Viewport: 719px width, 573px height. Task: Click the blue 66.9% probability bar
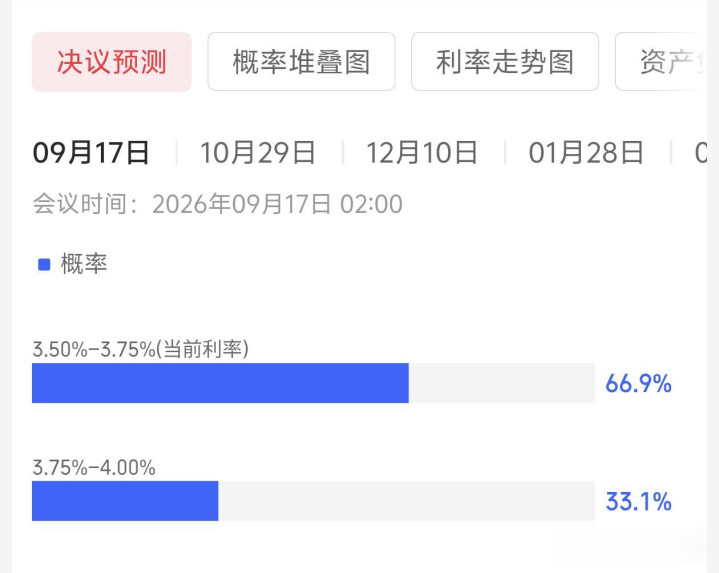pos(220,383)
